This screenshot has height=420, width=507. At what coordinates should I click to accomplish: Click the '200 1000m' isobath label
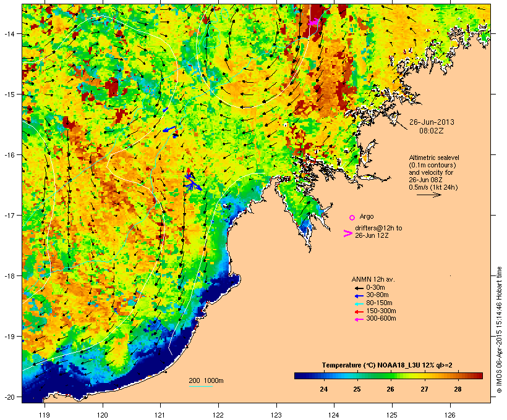pyautogui.click(x=206, y=380)
